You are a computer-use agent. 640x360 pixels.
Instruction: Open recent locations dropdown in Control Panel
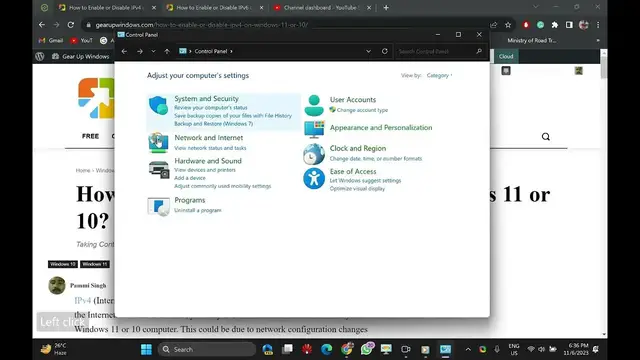(x=153, y=51)
